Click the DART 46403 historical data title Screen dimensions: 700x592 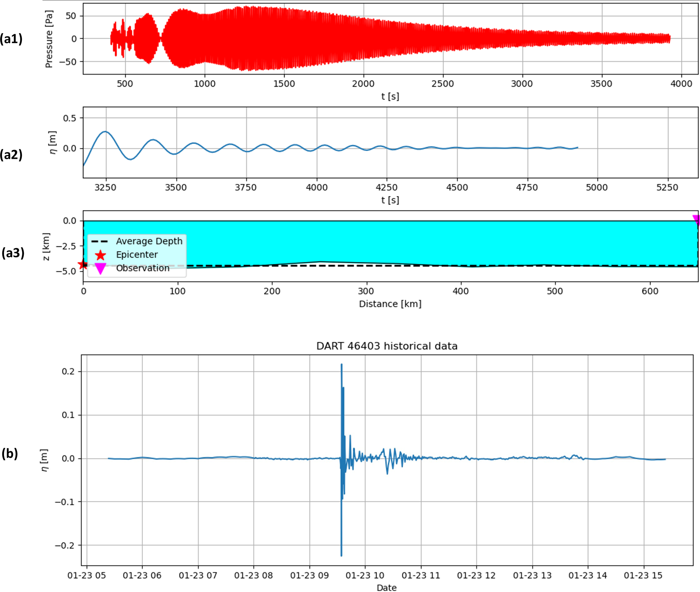(387, 346)
